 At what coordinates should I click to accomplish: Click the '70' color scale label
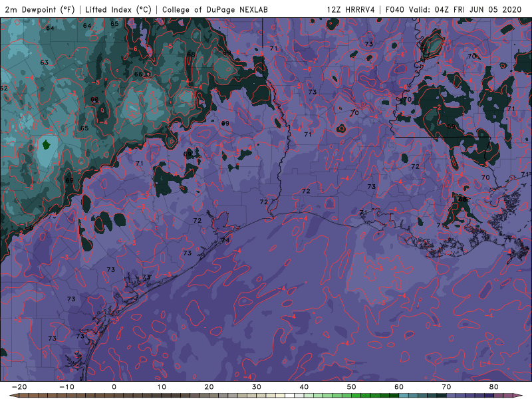[x=446, y=387]
